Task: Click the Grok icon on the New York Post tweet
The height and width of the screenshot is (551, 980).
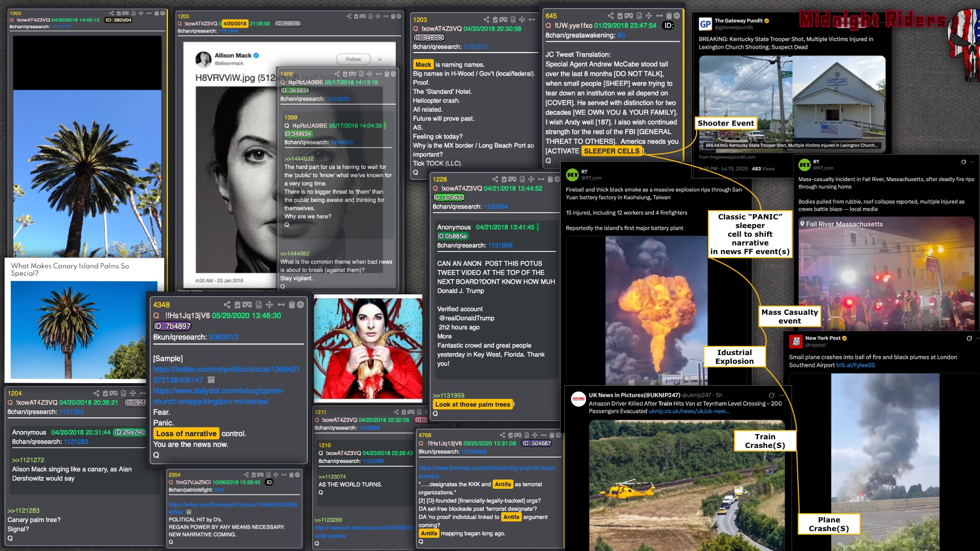Action: 969,338
